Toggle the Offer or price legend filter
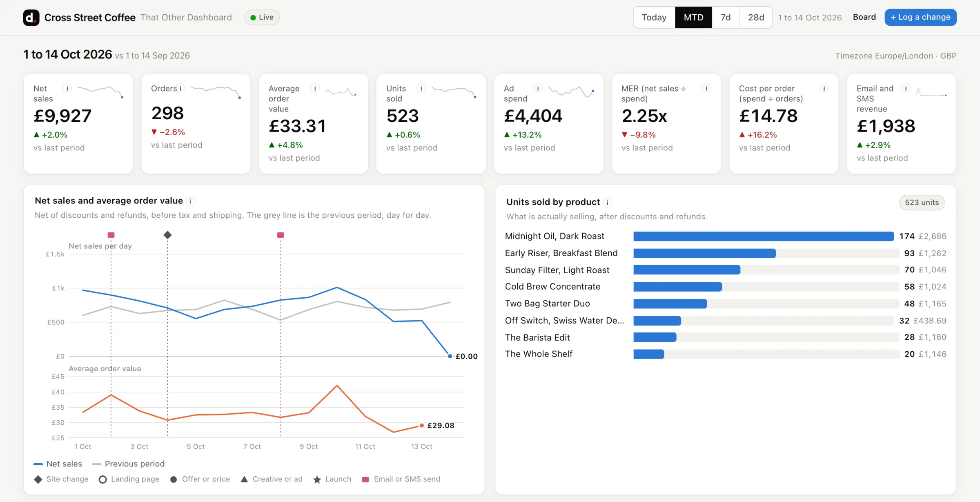Viewport: 980px width, 502px height. coord(200,479)
